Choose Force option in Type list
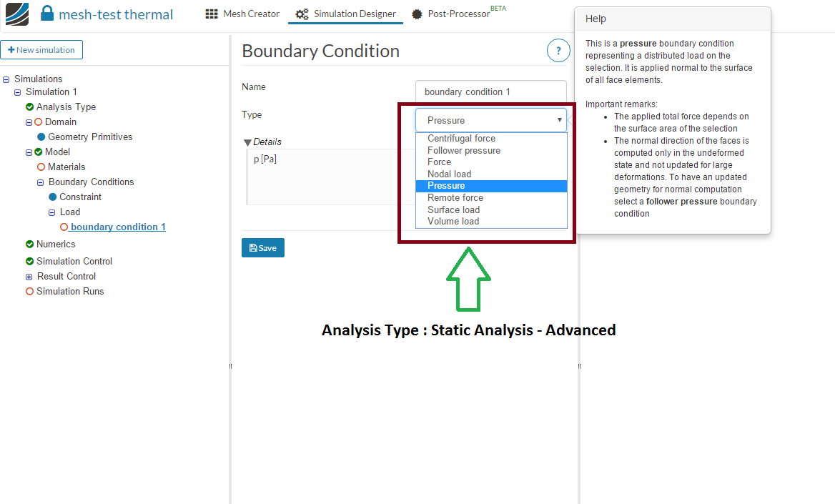Image resolution: width=835 pixels, height=504 pixels. point(491,162)
